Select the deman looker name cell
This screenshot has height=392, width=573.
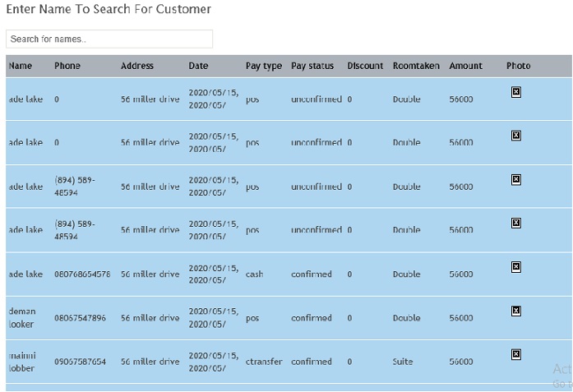(22, 318)
